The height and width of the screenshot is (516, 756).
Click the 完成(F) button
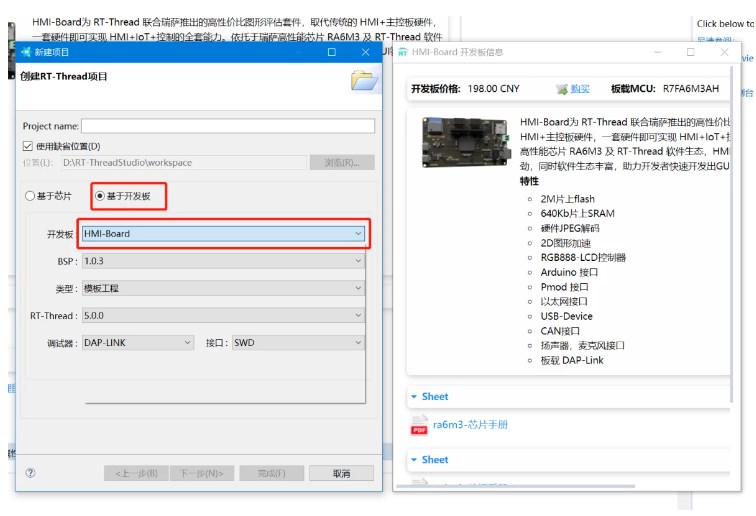coord(271,473)
